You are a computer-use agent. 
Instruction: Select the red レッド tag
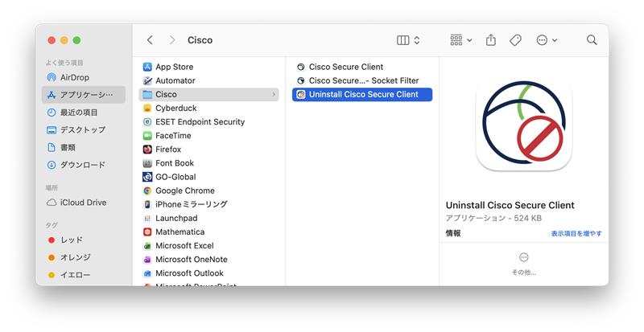[x=71, y=240]
